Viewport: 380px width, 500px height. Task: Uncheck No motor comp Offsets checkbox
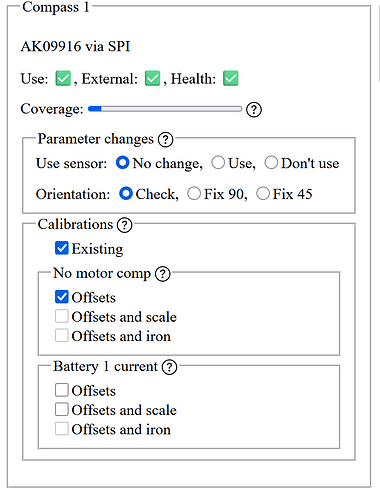click(62, 297)
